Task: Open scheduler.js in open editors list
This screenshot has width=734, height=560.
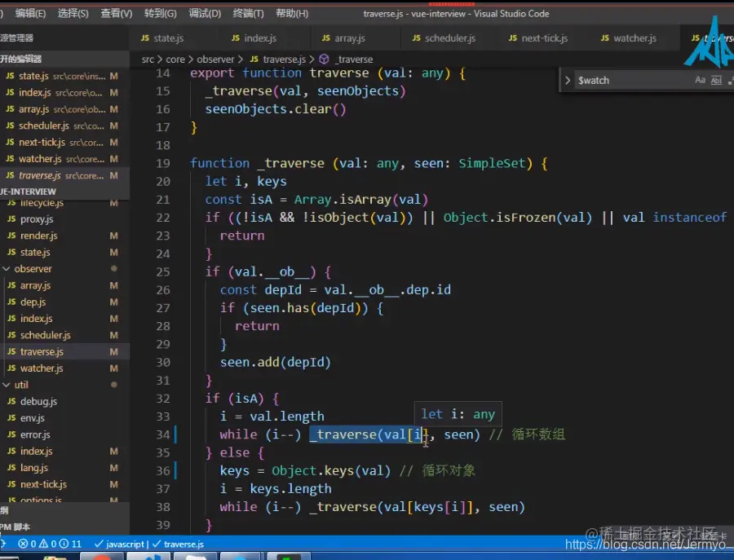Action: tap(64, 126)
